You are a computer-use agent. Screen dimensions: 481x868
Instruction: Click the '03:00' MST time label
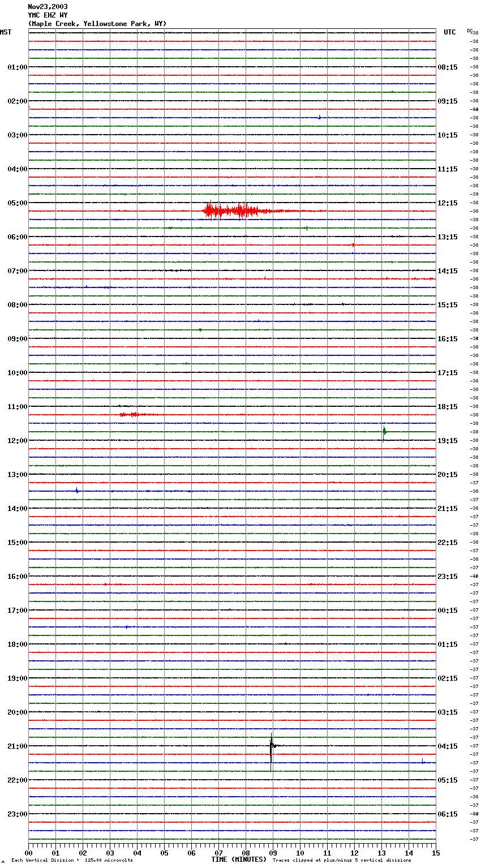tap(17, 135)
